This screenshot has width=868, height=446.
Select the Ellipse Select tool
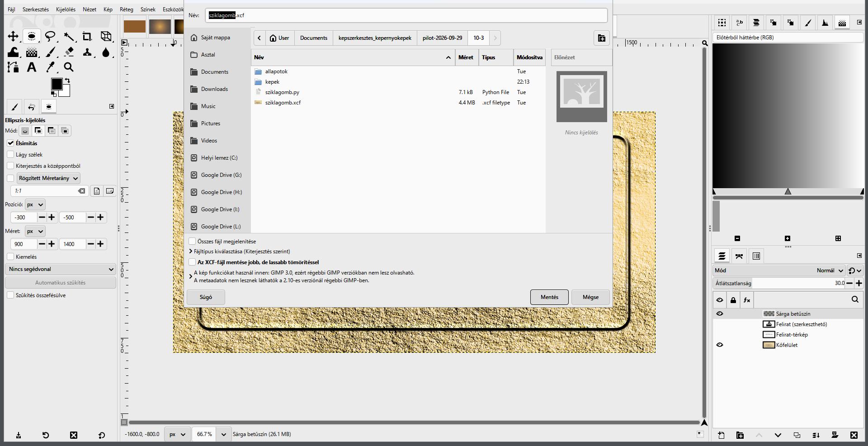click(32, 36)
